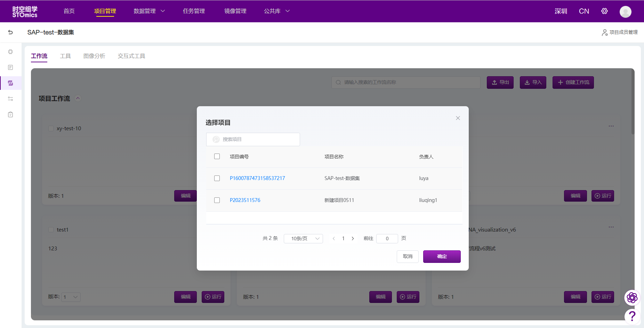Open the 项目成员管理 member icon
Viewport: 644px width, 328px height.
coord(605,32)
